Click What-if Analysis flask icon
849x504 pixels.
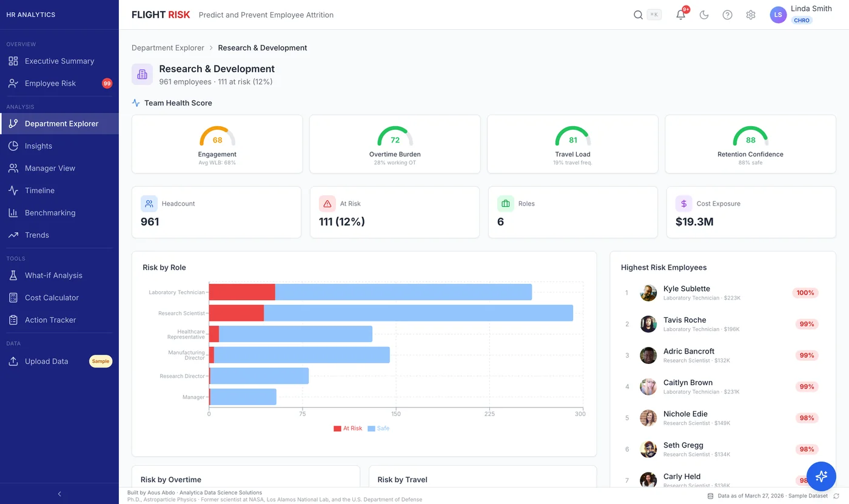click(x=13, y=275)
